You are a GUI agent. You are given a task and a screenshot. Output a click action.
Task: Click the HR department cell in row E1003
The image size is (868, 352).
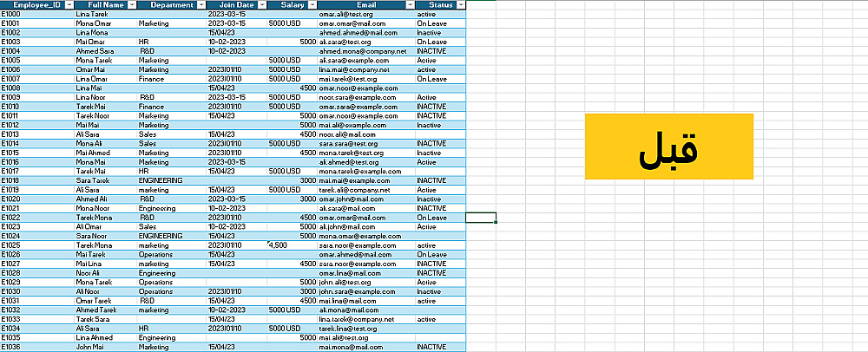tap(172, 42)
